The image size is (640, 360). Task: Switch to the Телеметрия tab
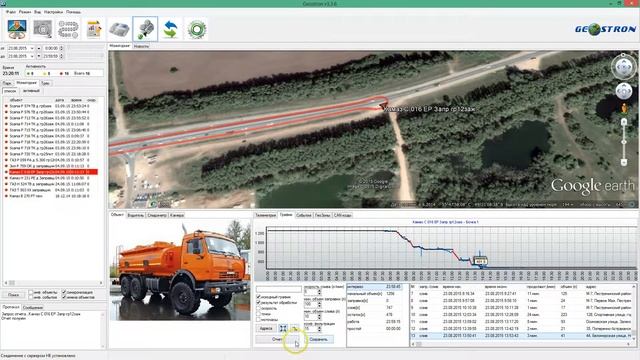(x=265, y=215)
